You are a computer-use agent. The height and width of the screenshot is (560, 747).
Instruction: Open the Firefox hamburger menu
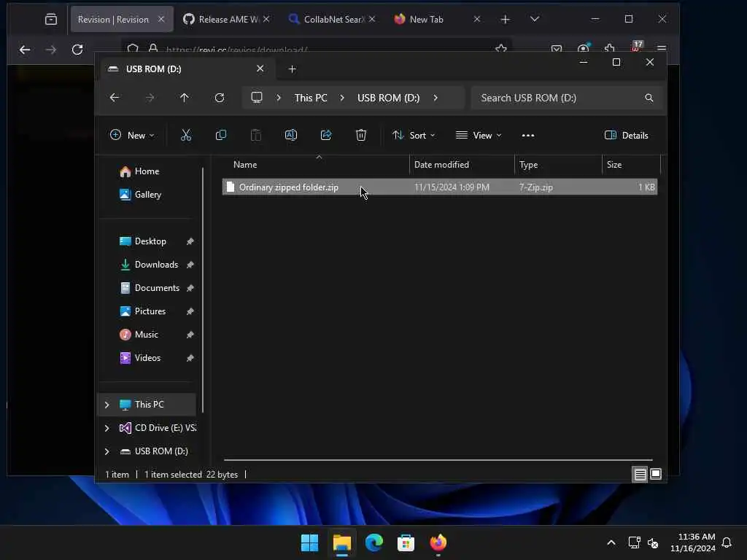(x=661, y=49)
